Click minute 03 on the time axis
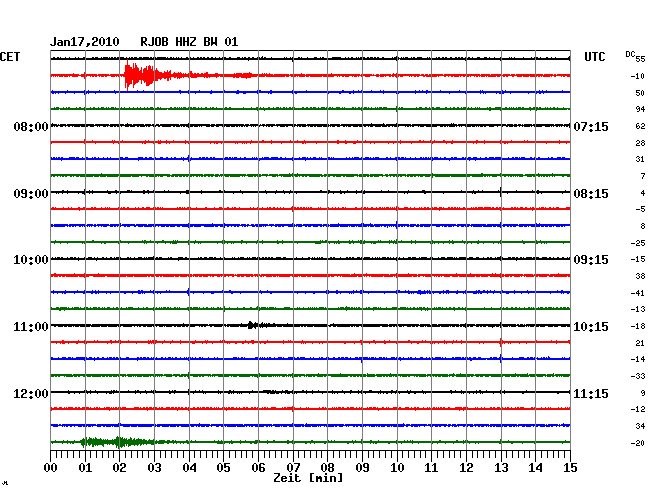 (154, 467)
